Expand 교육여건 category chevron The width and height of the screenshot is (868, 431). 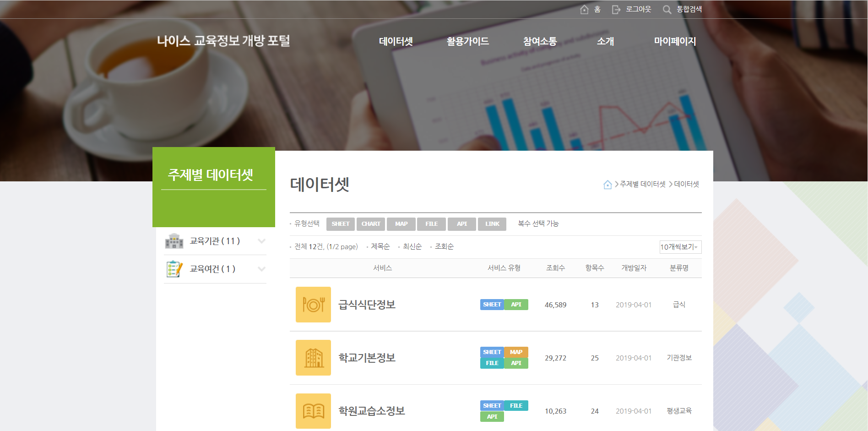click(261, 269)
